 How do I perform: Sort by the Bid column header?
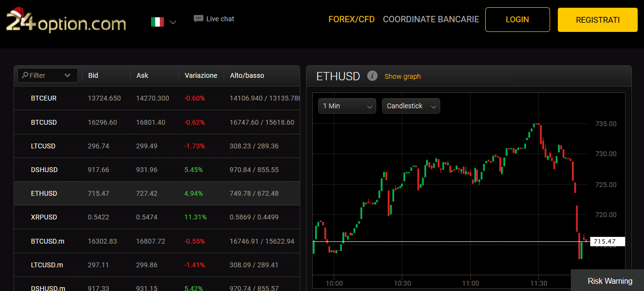(x=93, y=75)
